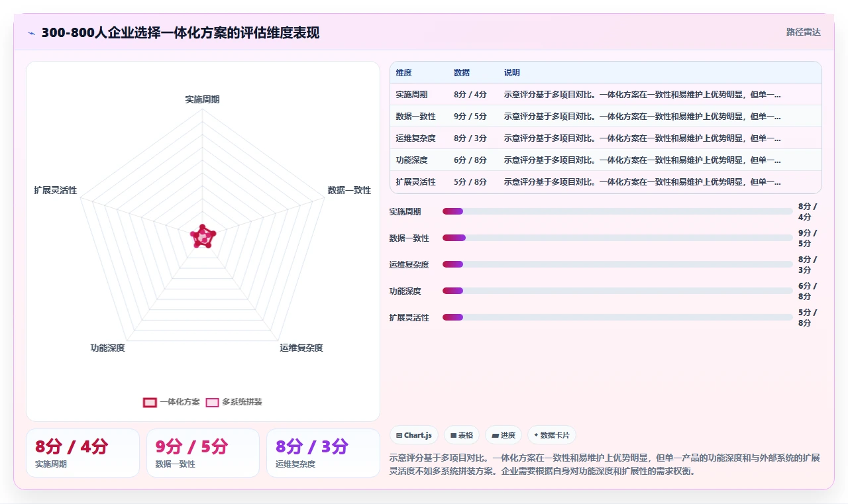This screenshot has width=848, height=504.
Task: Click the 数据 column header
Action: tap(462, 73)
